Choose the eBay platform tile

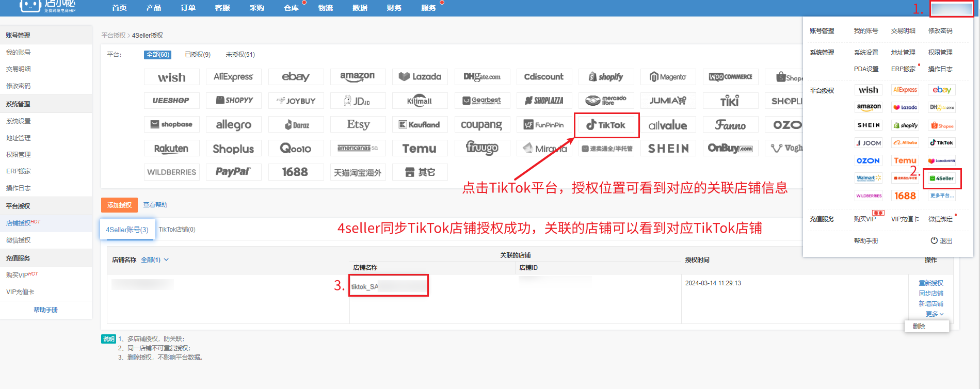pyautogui.click(x=296, y=77)
